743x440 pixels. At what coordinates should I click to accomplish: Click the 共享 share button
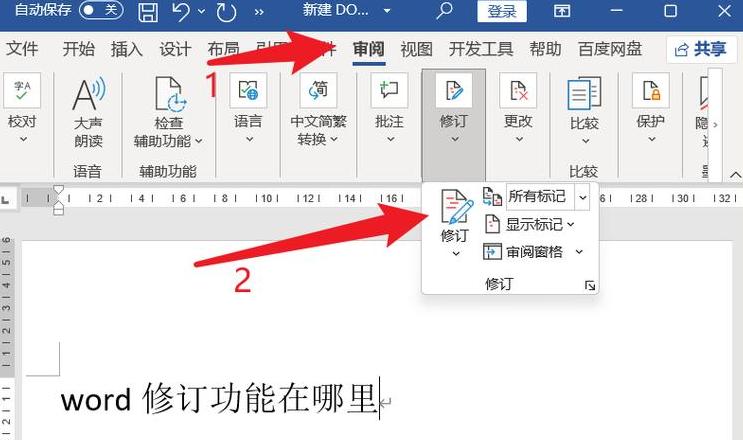701,49
